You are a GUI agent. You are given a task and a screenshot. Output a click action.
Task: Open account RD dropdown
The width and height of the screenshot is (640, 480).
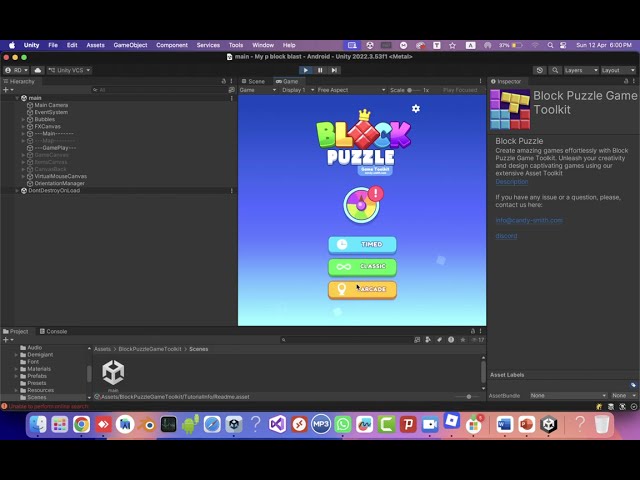point(16,70)
